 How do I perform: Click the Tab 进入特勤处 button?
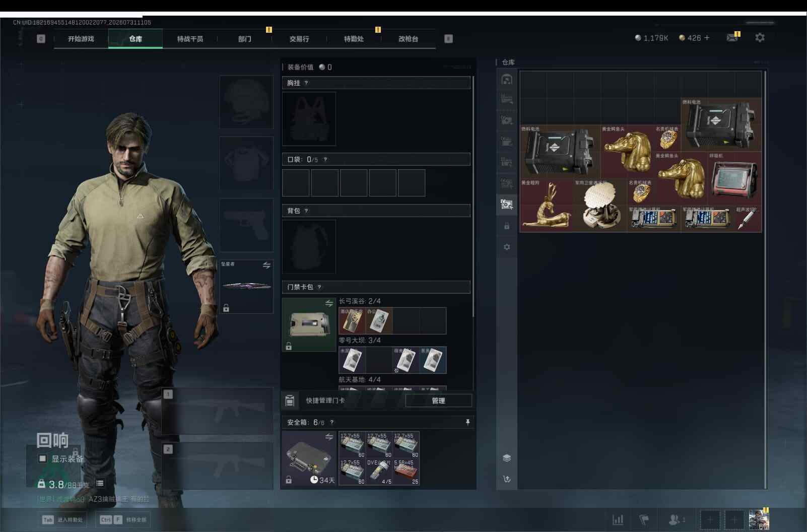point(62,519)
